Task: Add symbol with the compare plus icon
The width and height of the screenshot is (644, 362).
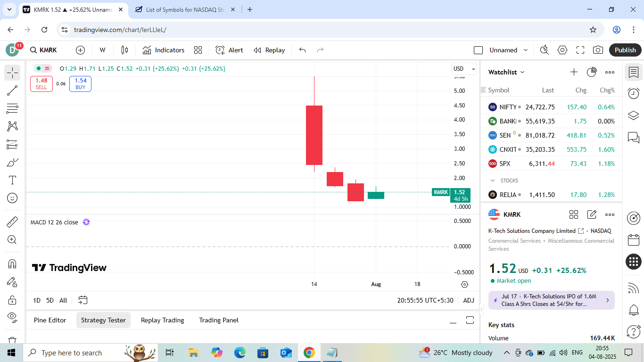Action: click(x=80, y=50)
